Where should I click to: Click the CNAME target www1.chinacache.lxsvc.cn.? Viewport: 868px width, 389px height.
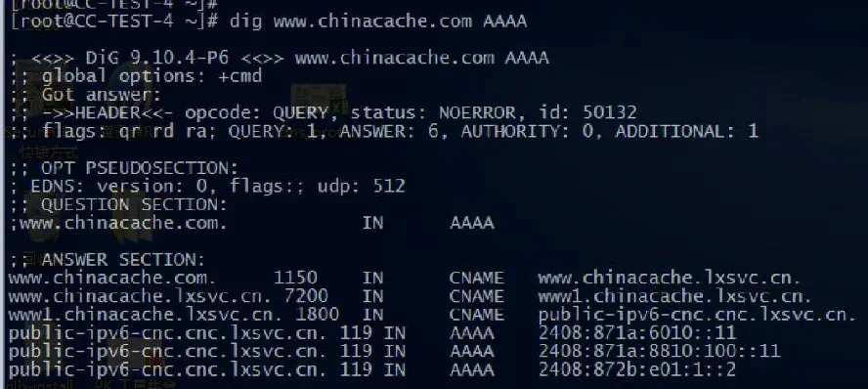[674, 296]
